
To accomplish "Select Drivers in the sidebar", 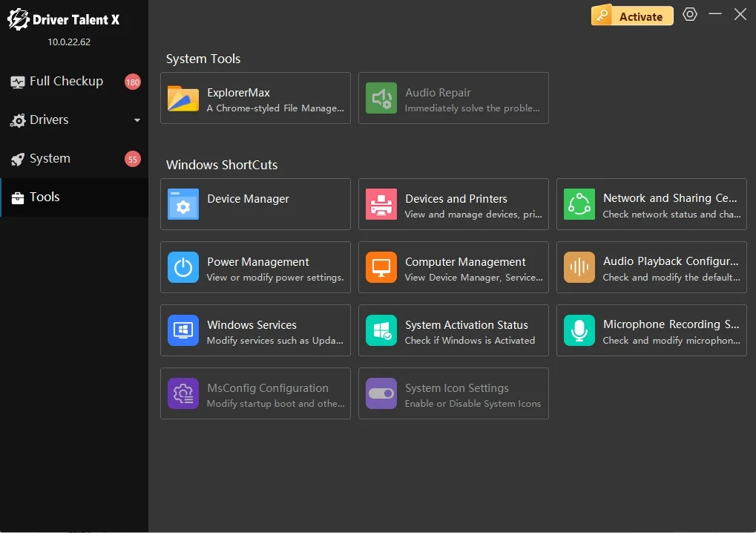I will (x=74, y=120).
